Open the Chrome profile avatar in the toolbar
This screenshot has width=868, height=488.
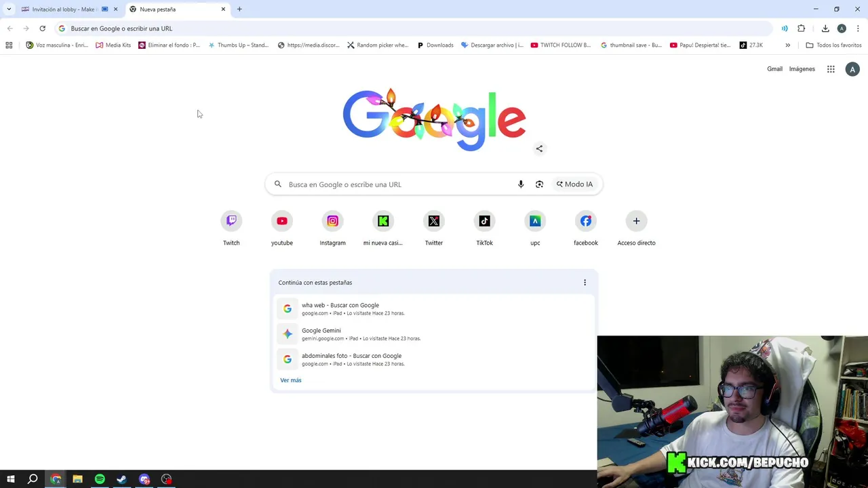(842, 28)
